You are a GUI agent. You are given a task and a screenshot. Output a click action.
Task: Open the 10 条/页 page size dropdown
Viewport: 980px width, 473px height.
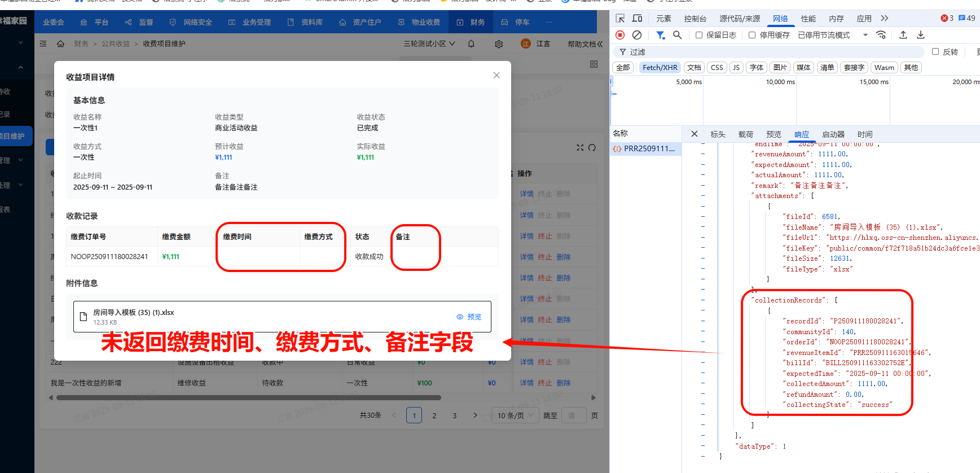[x=514, y=415]
